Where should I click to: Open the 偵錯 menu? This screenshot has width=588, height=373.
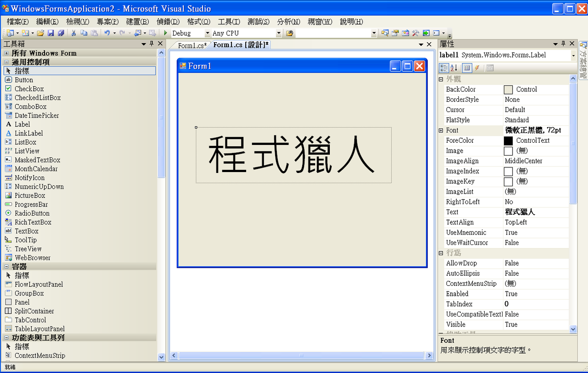(x=167, y=21)
